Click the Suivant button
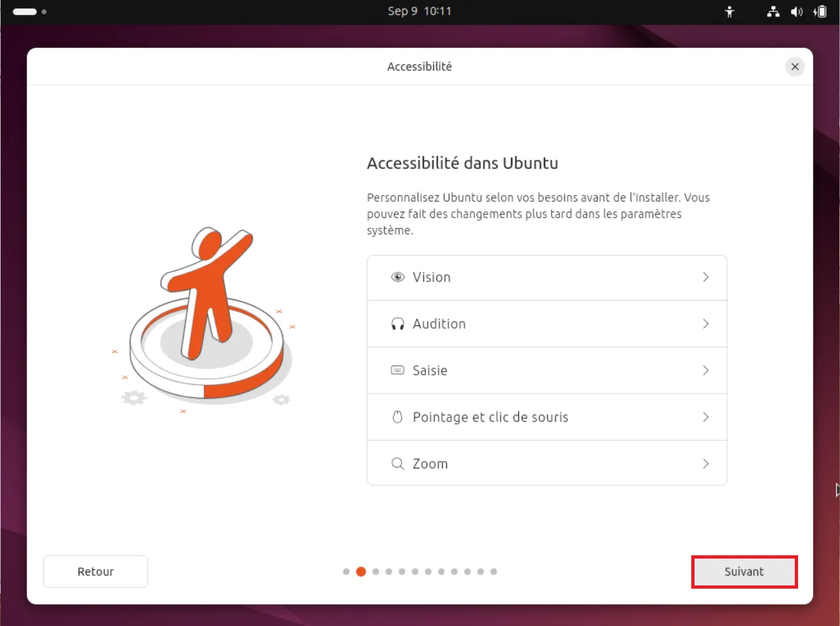 point(744,572)
